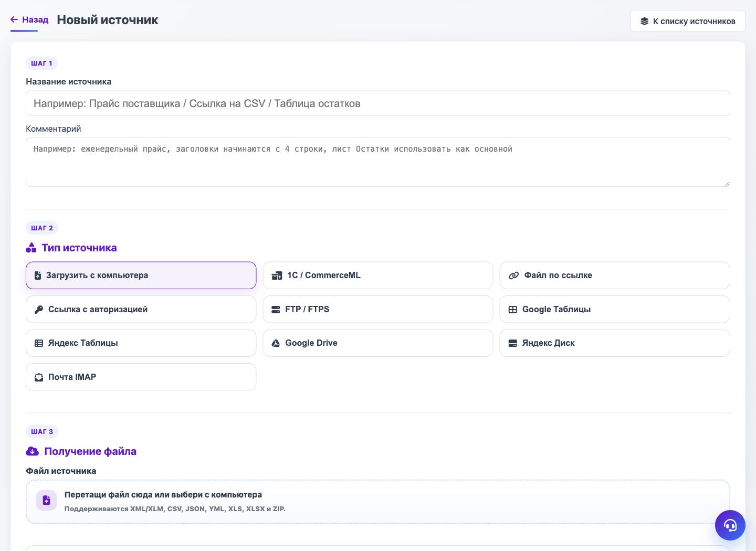Click the key icon of Ссылка с авторизацией

(39, 310)
